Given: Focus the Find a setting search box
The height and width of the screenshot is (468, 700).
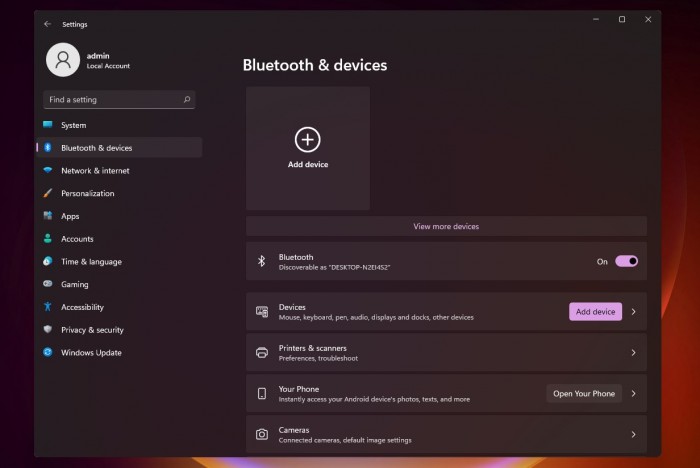Looking at the screenshot, I should [112, 100].
